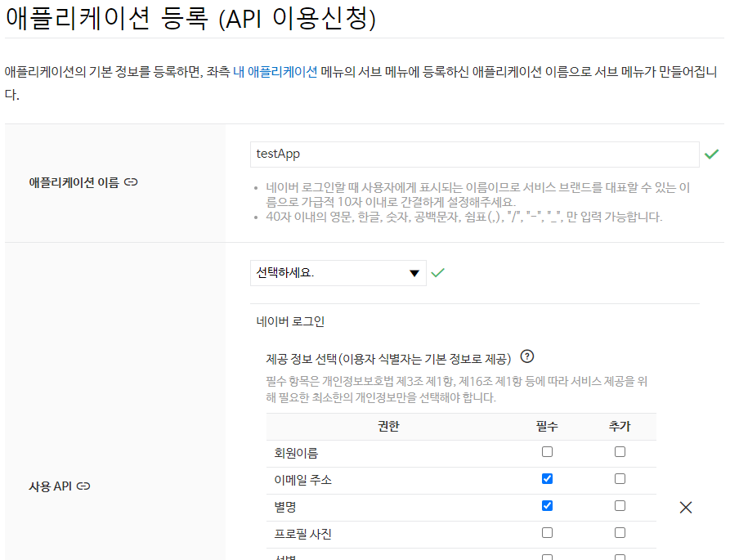Check 회원이름 필수 checkbox
The image size is (730, 560).
[547, 451]
